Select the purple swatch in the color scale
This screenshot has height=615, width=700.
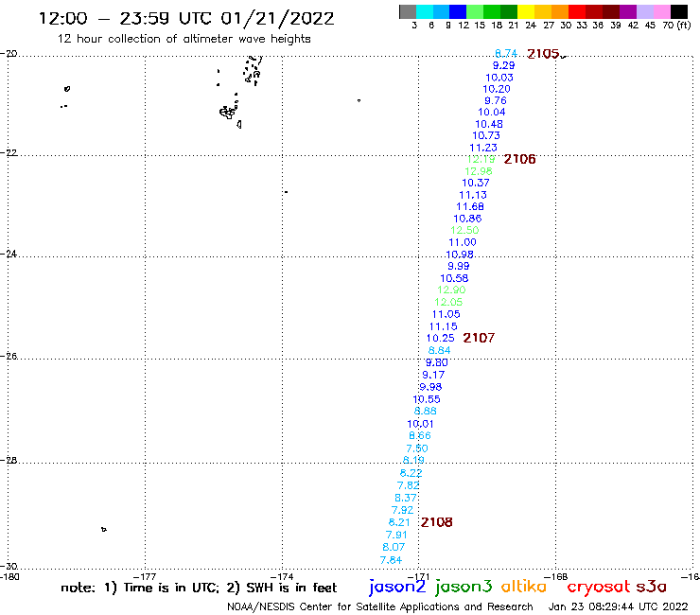[x=628, y=11]
